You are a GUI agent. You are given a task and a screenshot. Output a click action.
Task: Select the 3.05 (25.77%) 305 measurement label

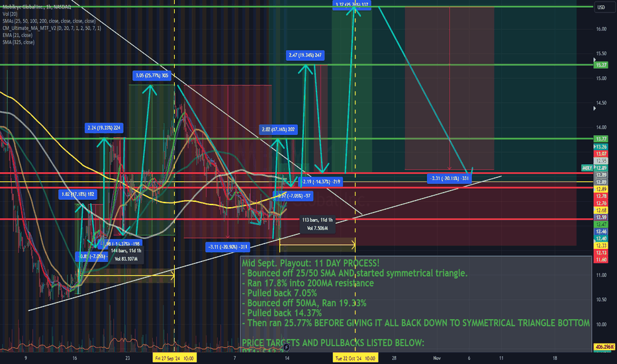[x=152, y=75]
